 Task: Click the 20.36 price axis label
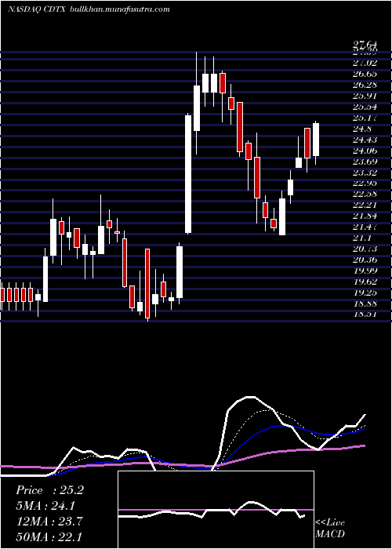coord(366,260)
